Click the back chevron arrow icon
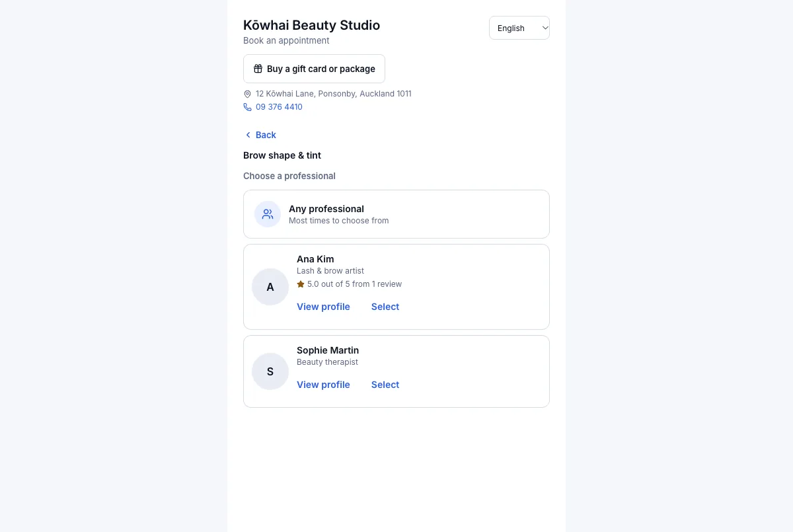This screenshot has width=793, height=532. click(x=248, y=135)
